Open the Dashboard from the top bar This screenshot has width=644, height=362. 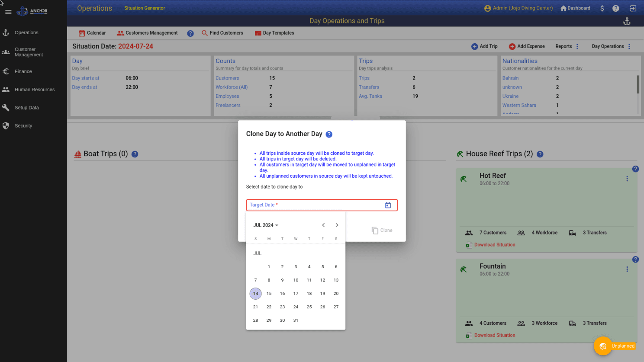click(575, 8)
